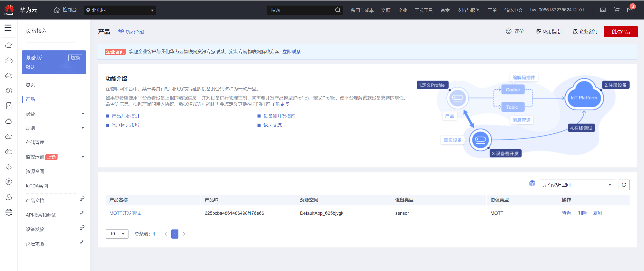
Task: Select 产品 in the sidebar
Action: [x=30, y=99]
